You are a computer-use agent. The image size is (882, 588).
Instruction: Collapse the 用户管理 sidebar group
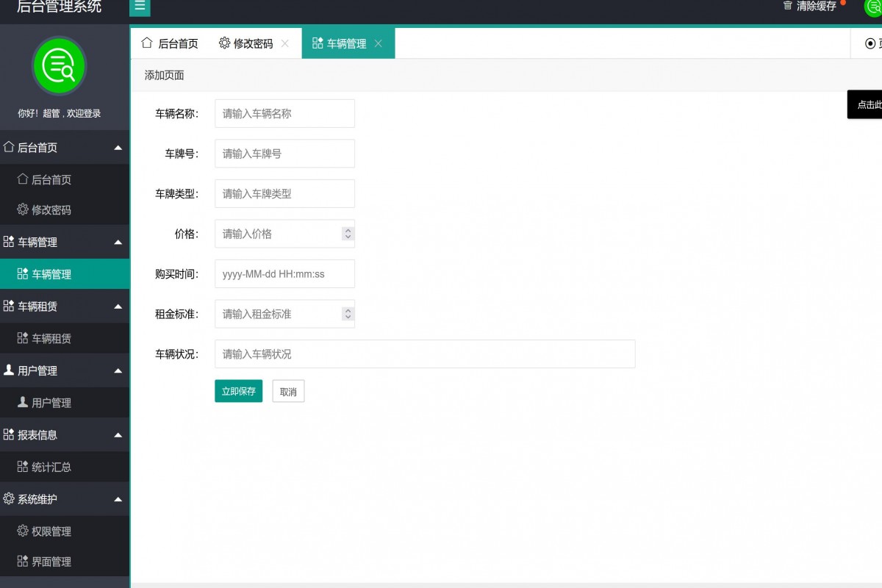point(118,371)
